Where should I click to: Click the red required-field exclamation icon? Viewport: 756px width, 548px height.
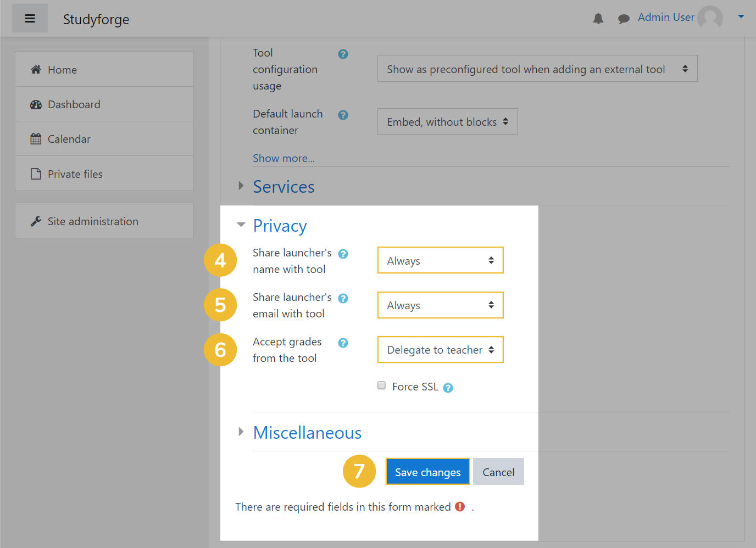coord(460,506)
